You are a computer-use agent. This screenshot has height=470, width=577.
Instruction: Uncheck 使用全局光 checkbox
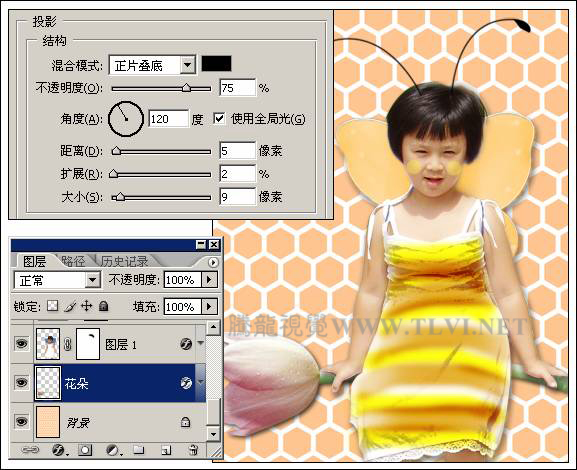pos(219,119)
